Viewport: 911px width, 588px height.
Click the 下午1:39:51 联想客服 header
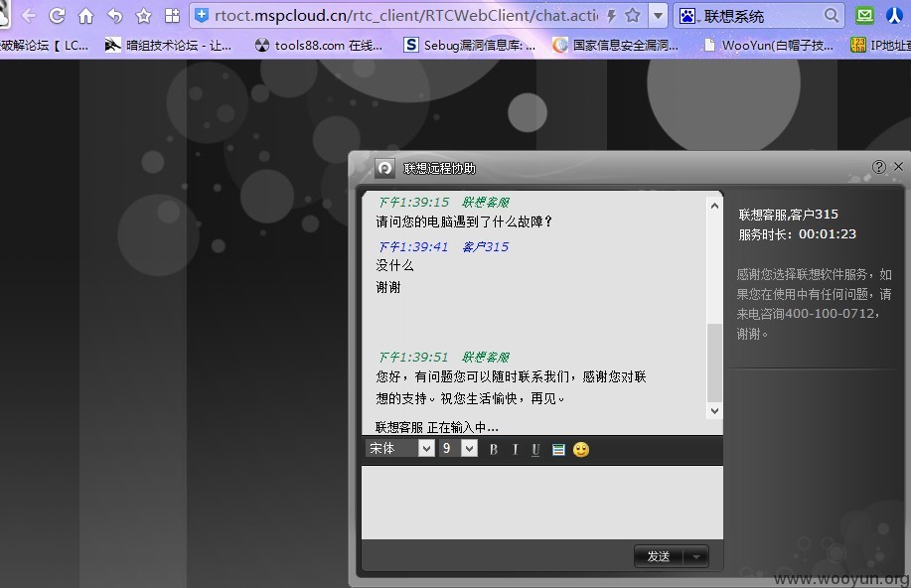tap(444, 357)
